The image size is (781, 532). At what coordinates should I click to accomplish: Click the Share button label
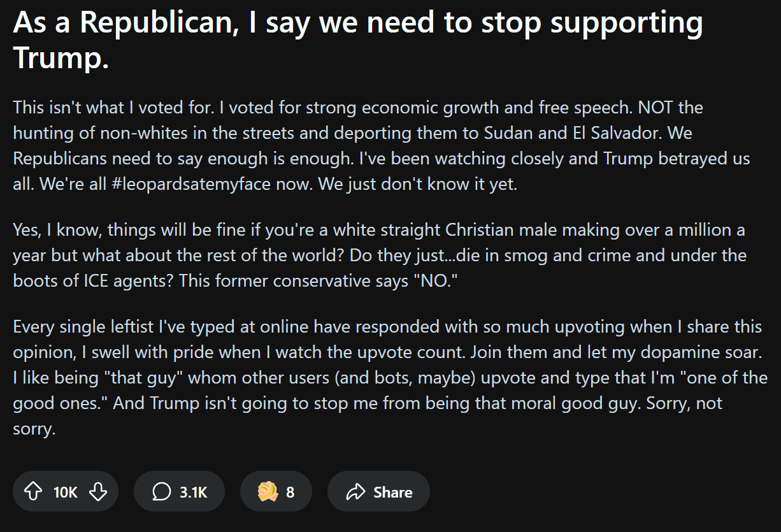click(392, 492)
